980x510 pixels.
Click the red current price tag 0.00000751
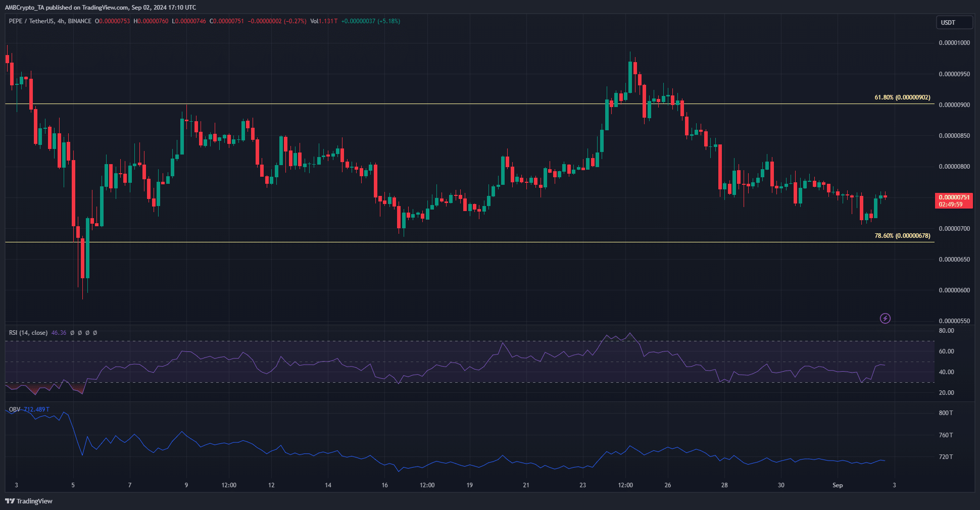954,197
